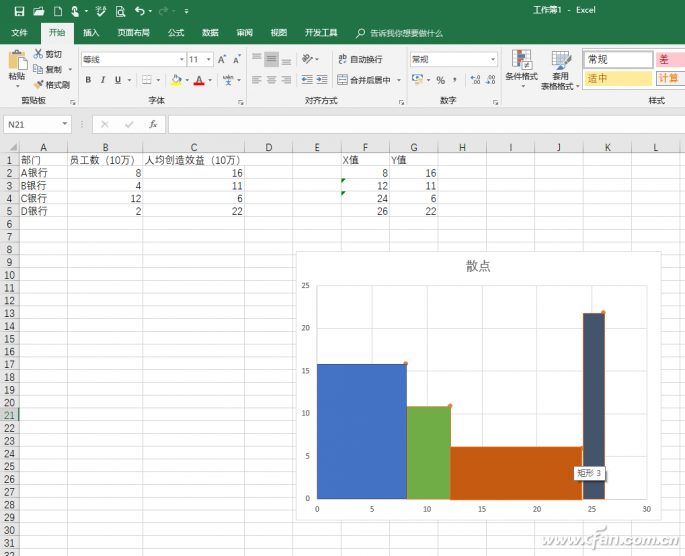Increase font size with large A icon
The image size is (685, 556).
pyautogui.click(x=222, y=59)
